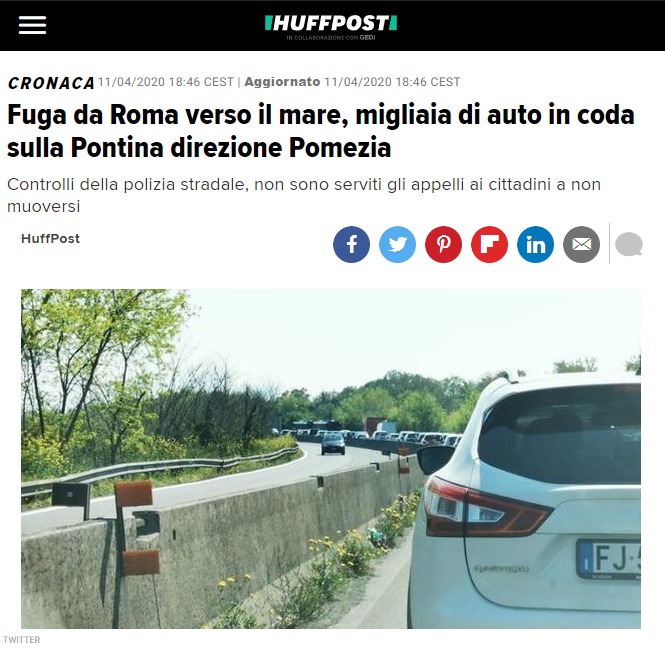
Task: Share the article on LinkedIn
Action: (x=535, y=244)
